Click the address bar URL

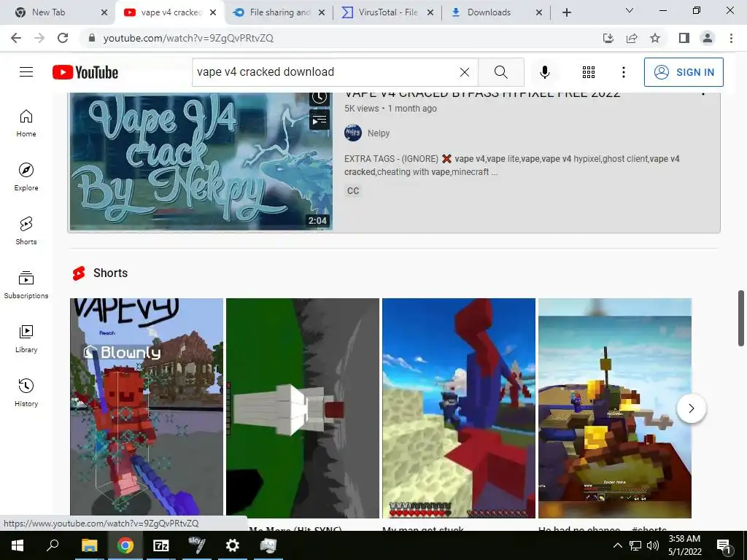pyautogui.click(x=188, y=38)
